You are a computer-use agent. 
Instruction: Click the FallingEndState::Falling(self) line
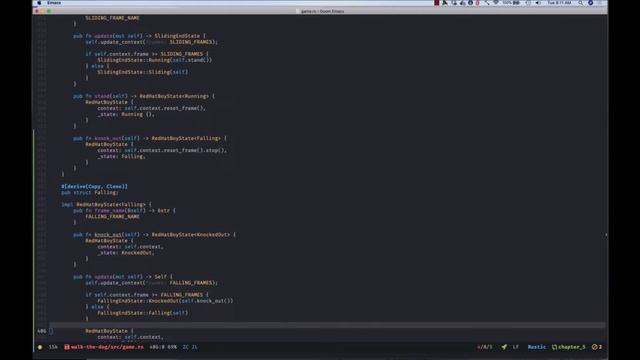pyautogui.click(x=142, y=313)
